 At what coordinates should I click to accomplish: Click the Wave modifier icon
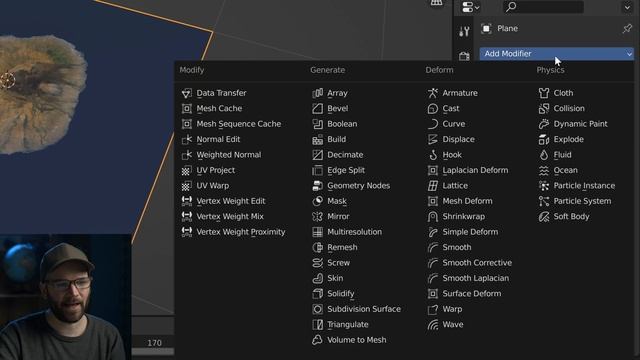point(433,325)
